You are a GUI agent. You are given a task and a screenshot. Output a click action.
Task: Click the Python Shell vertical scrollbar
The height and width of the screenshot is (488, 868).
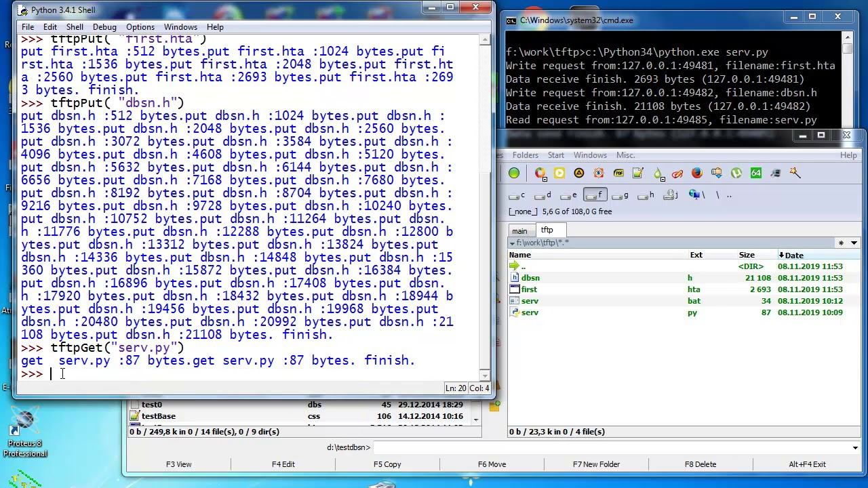pos(485,207)
